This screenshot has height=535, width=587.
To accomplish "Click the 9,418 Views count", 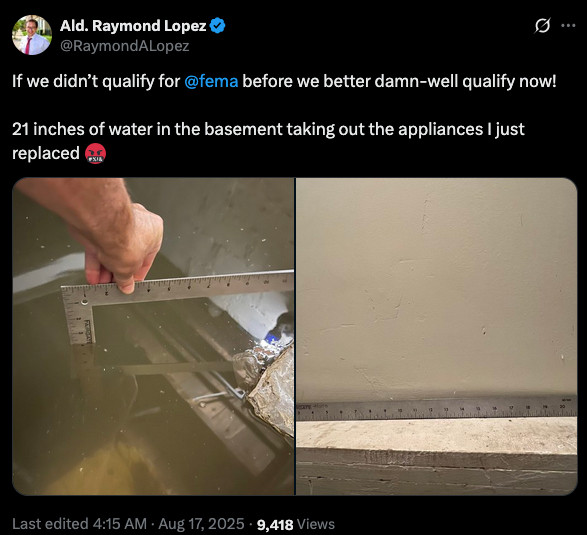I will pos(296,524).
